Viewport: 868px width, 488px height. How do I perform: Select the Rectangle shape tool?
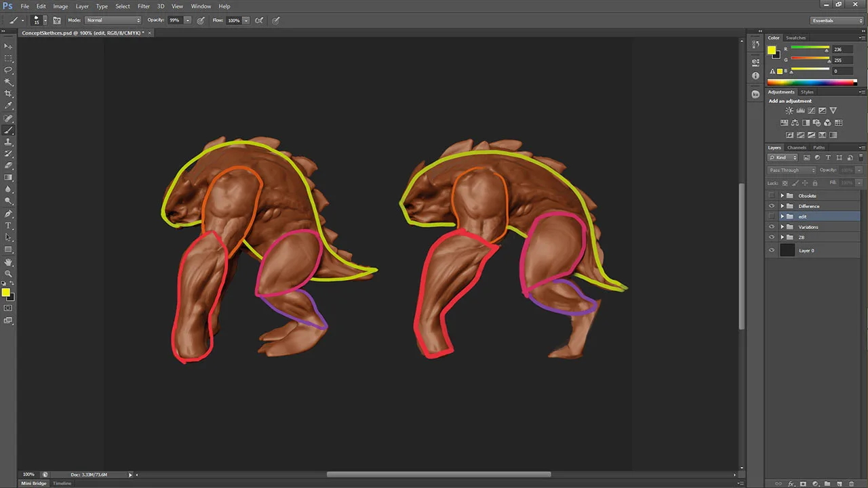[8, 249]
